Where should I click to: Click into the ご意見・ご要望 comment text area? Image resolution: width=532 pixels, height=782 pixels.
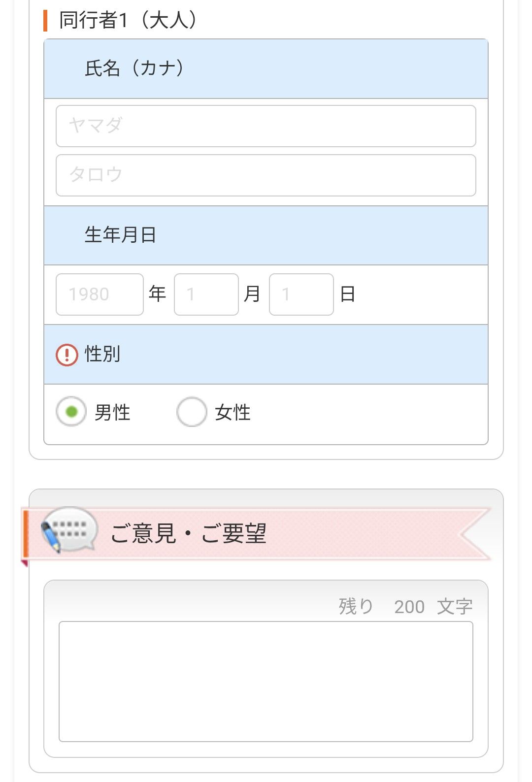[266, 682]
